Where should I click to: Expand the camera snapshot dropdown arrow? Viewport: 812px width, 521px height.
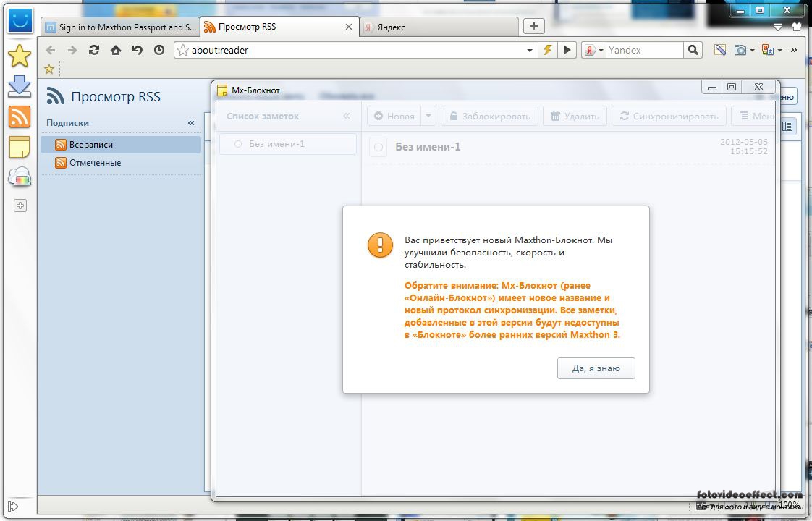point(752,51)
